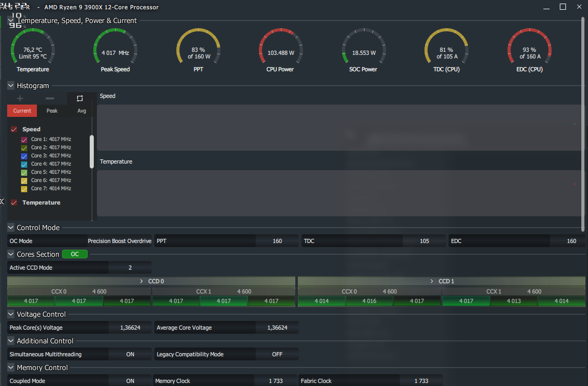The width and height of the screenshot is (588, 386).
Task: Click the square reset icon above Avg
Action: coord(80,98)
